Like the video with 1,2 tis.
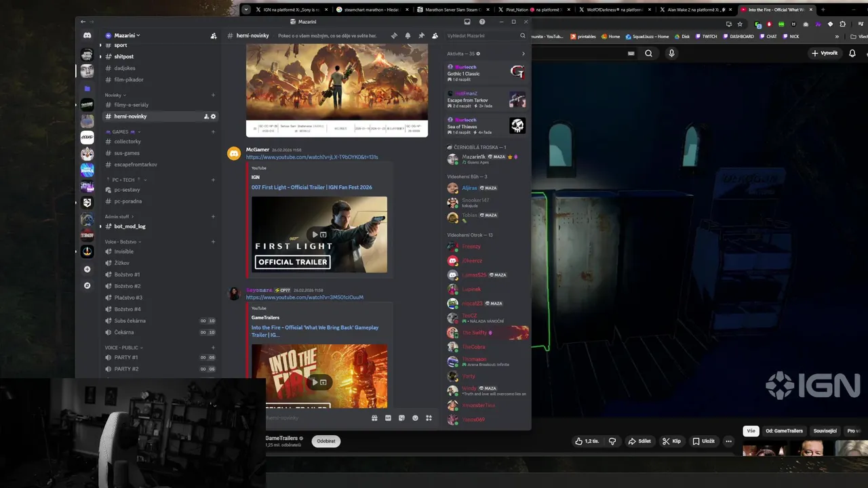Viewport: 868px width, 488px height. tap(587, 441)
